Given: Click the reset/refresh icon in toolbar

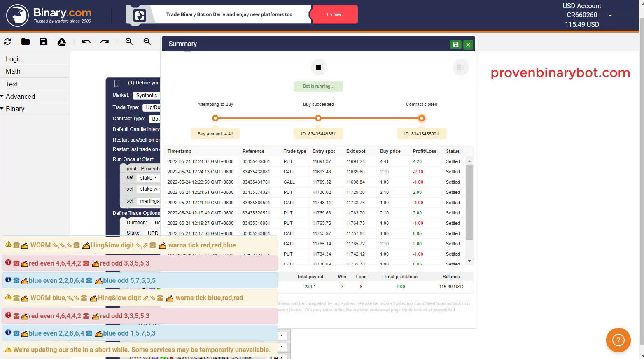Looking at the screenshot, I should point(7,42).
